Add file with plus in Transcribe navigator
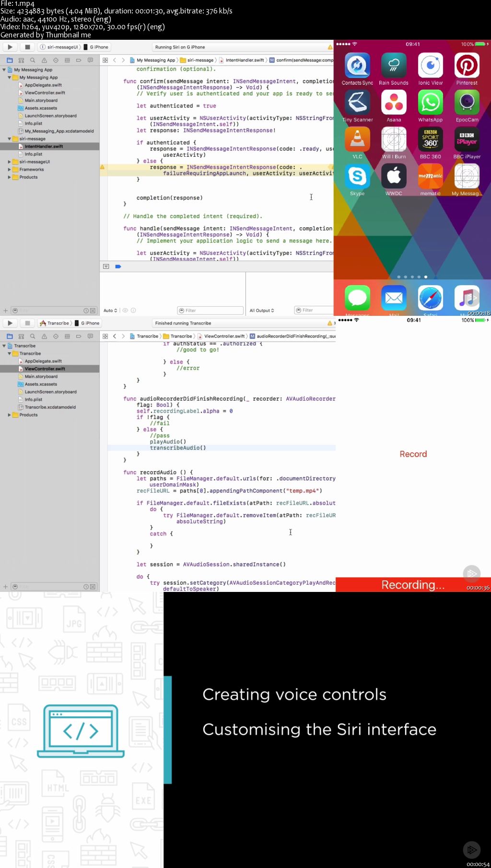 pos(6,587)
